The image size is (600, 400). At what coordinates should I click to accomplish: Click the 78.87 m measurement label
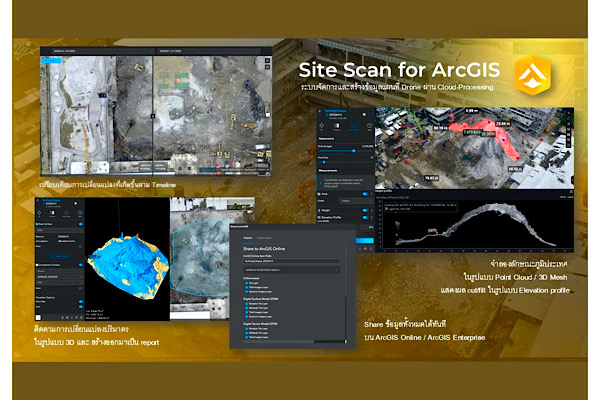coord(431,178)
